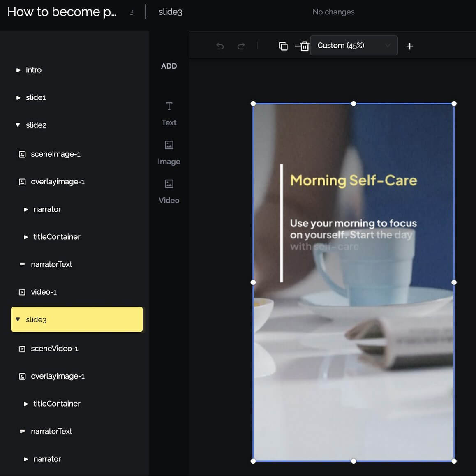The width and height of the screenshot is (476, 476).
Task: Expand titleContainer group under slide3
Action: click(26, 404)
